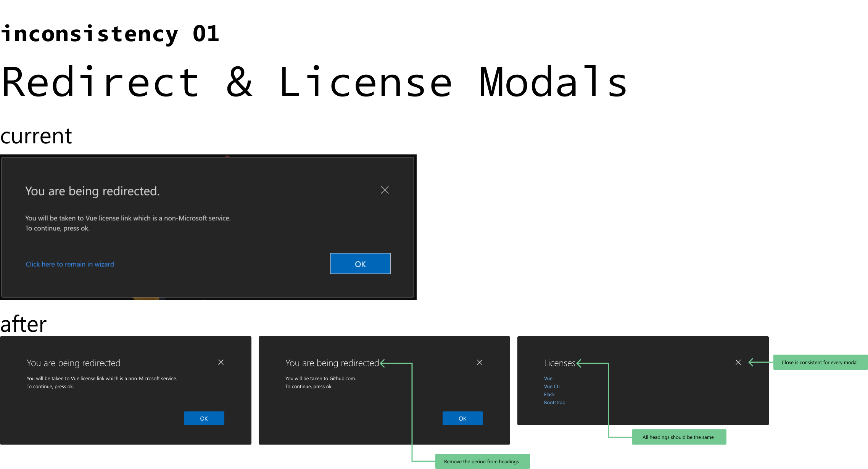Click "Click here to remain in wizard"

point(70,264)
